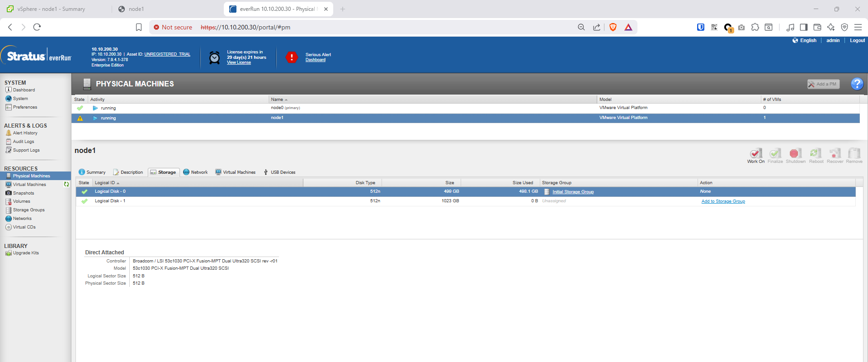The height and width of the screenshot is (362, 868).
Task: Click the Work On action icon
Action: (x=755, y=154)
